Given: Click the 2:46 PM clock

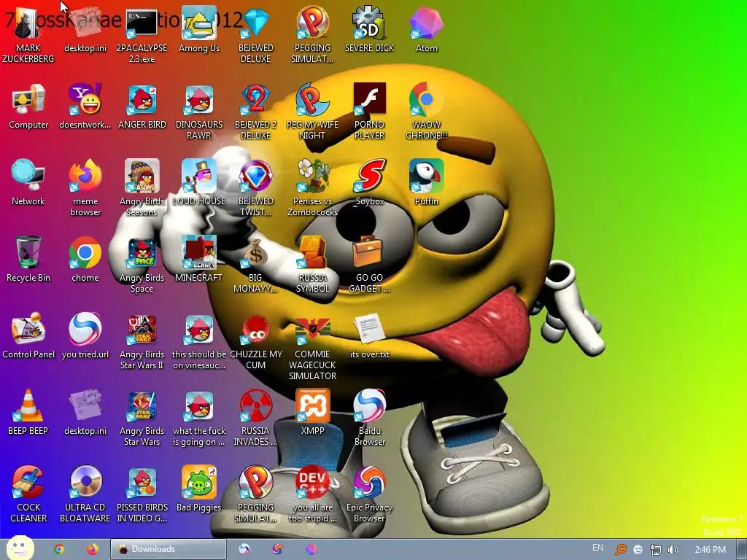Looking at the screenshot, I should [711, 550].
